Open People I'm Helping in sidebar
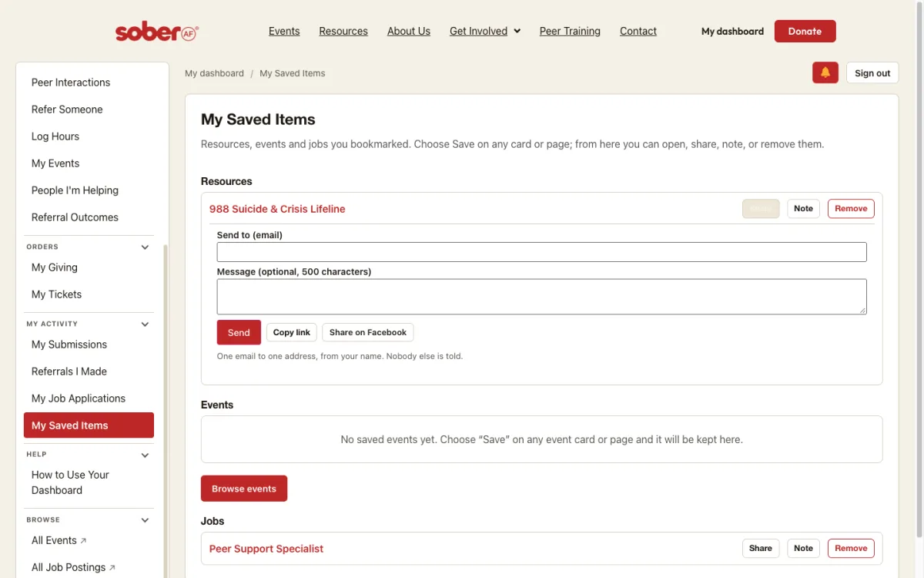The image size is (924, 578). [89, 190]
